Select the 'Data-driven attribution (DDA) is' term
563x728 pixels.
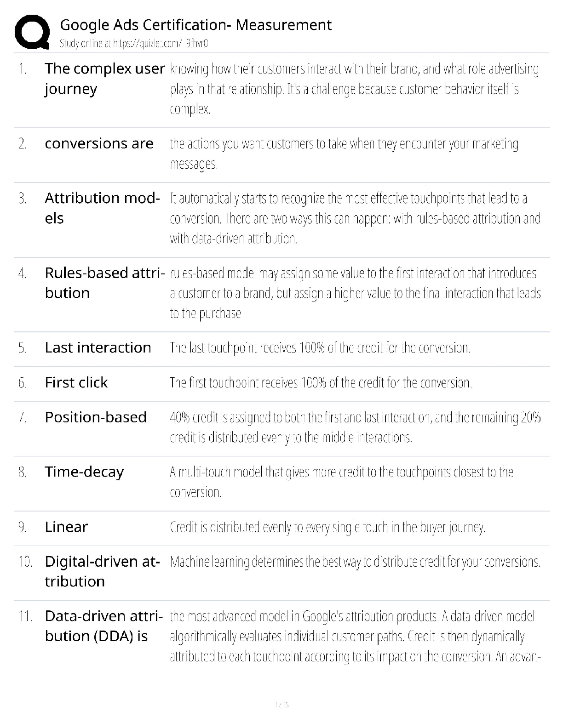click(x=103, y=626)
